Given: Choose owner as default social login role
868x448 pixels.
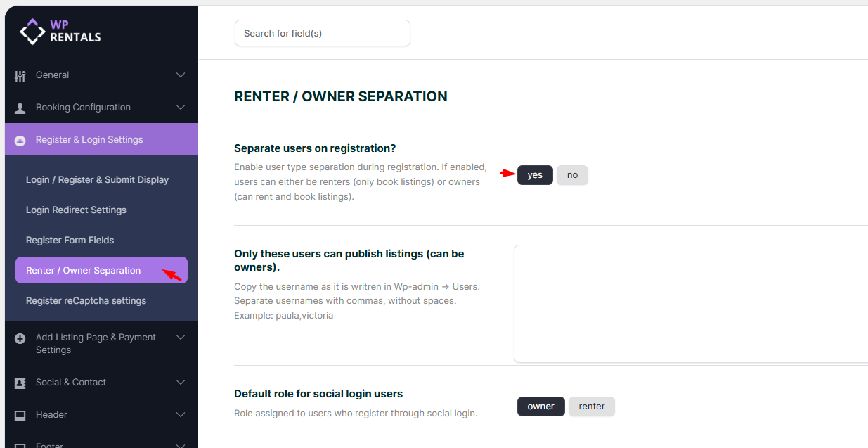Looking at the screenshot, I should click(x=540, y=407).
